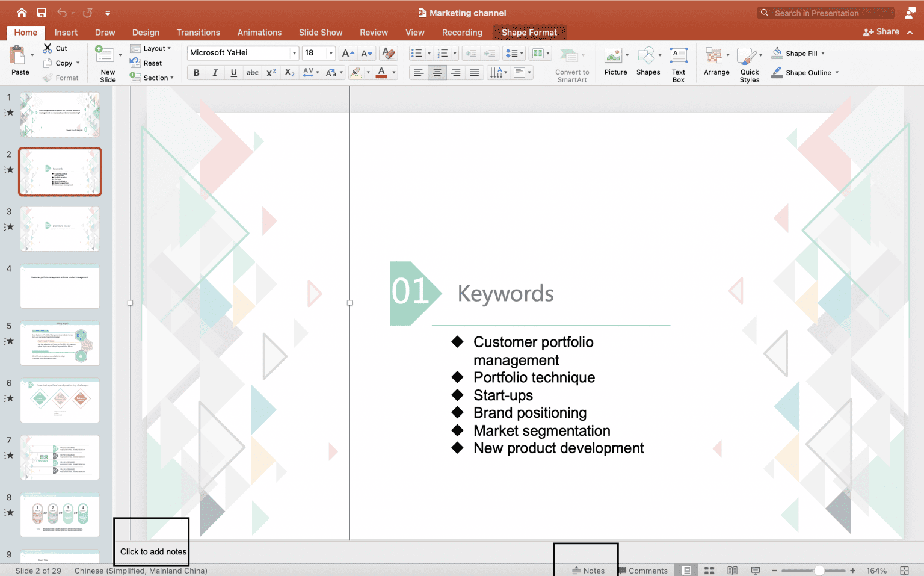Image resolution: width=924 pixels, height=576 pixels.
Task: Switch to the Transitions ribbon tab
Action: (199, 32)
